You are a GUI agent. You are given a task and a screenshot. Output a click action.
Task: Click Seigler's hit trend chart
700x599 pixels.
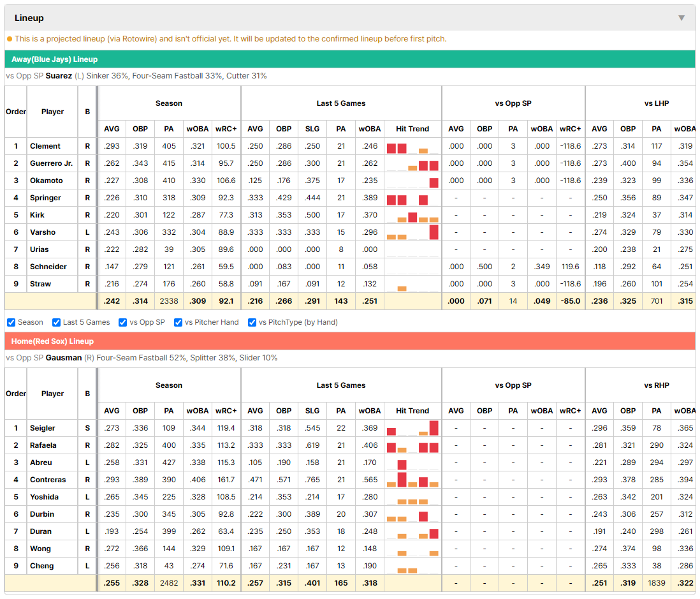412,428
